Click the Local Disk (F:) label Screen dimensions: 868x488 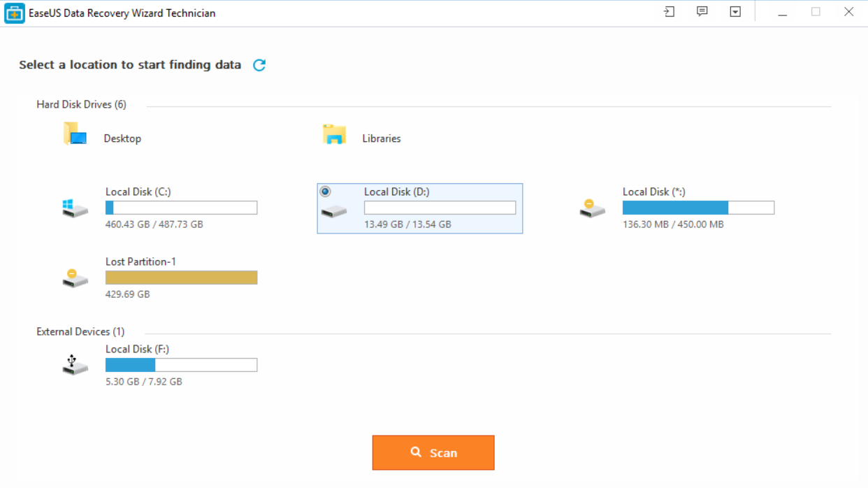[137, 349]
